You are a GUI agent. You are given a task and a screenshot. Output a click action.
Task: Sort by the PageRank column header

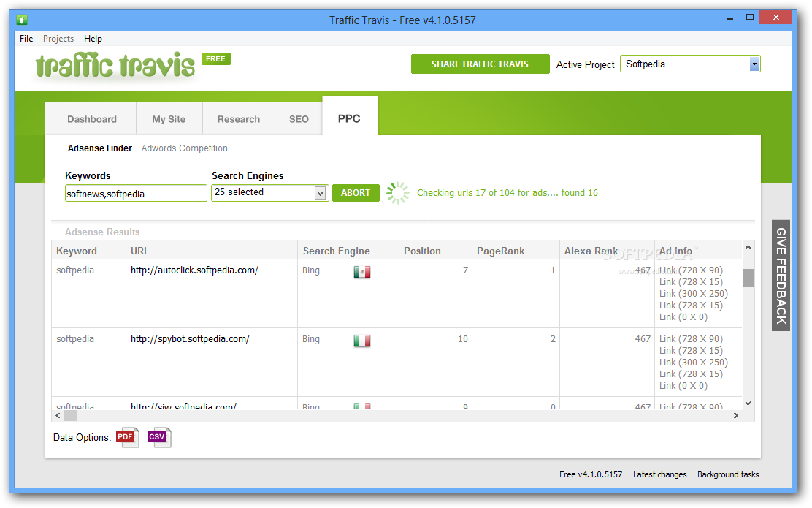click(x=516, y=251)
